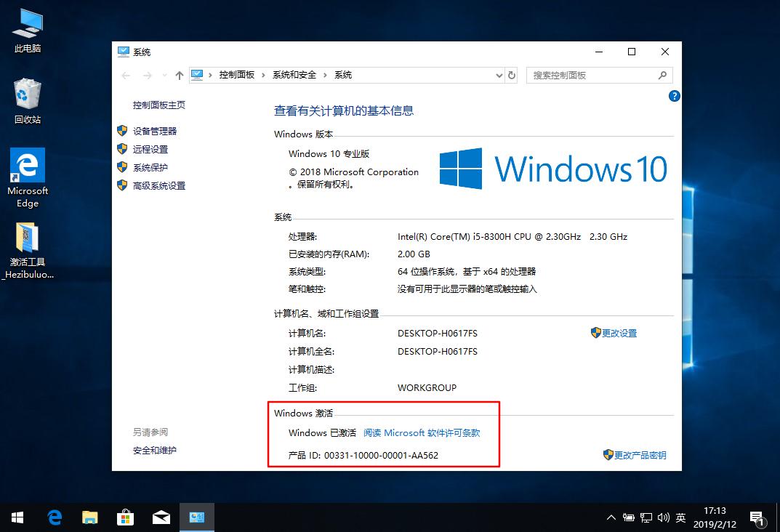Viewport: 780px width, 532px height.
Task: Switch to 系统和安全 in the breadcrumb
Action: (294, 75)
